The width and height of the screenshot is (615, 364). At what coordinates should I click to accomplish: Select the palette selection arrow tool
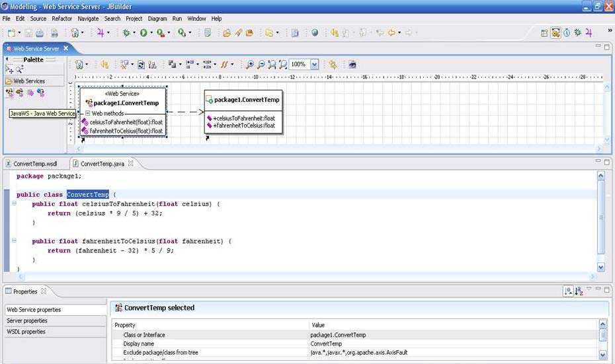tap(9, 70)
